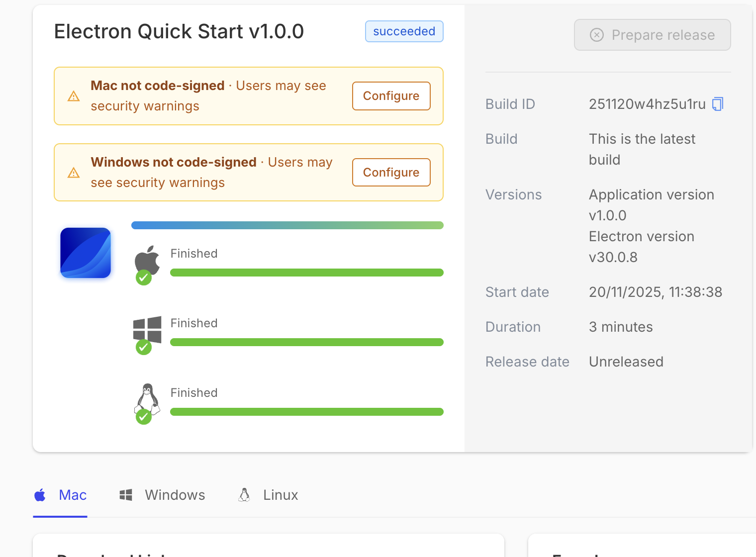This screenshot has width=756, height=557.
Task: Click the Windows platform build icon
Action: pos(147,330)
